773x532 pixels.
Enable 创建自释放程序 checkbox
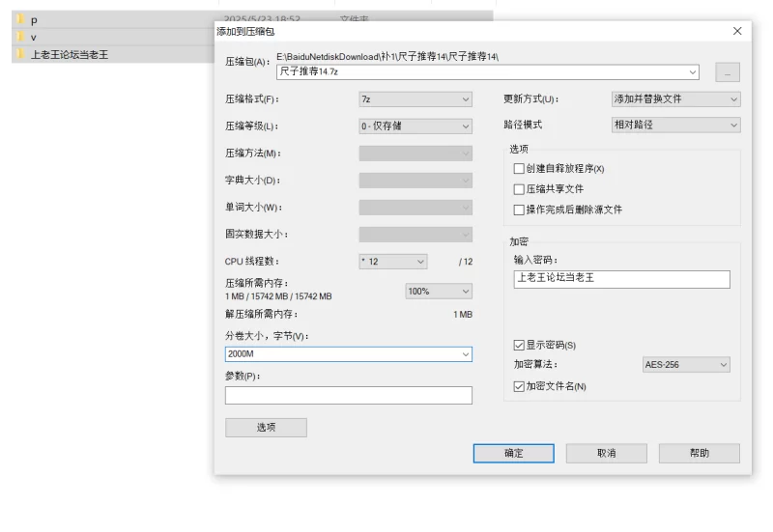519,169
